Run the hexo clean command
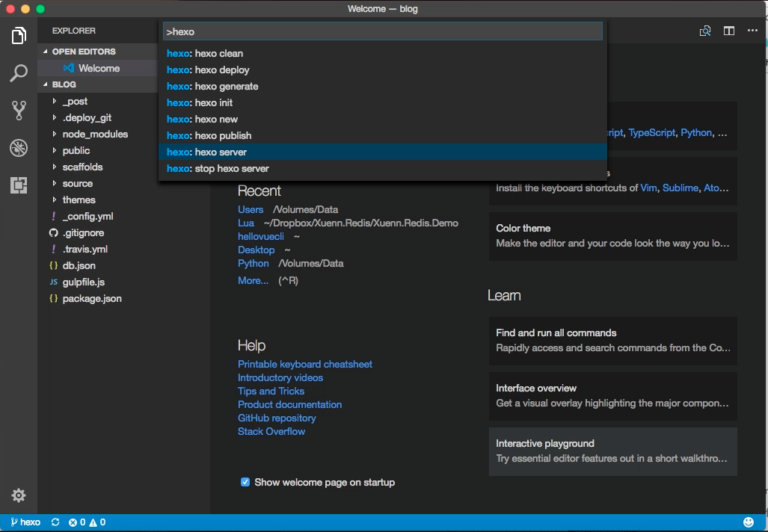This screenshot has height=532, width=768. (383, 53)
